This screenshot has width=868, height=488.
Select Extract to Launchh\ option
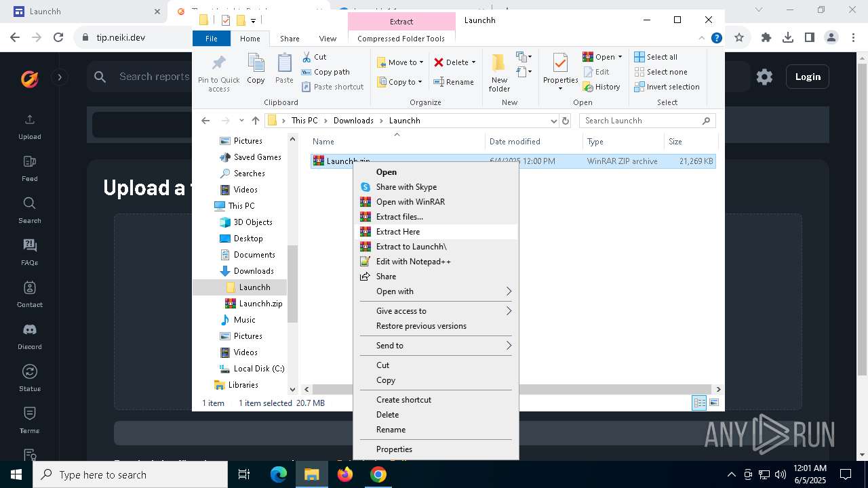click(435, 247)
